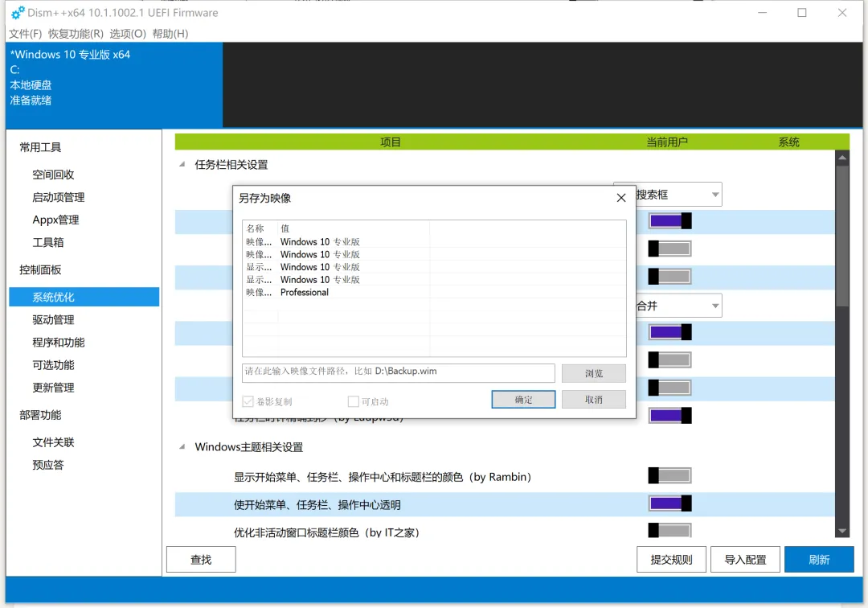Click the 浏览 button
The image size is (868, 608).
click(594, 373)
